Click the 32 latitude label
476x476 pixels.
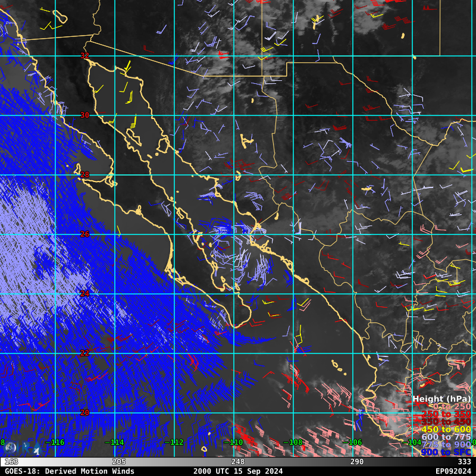(84, 55)
